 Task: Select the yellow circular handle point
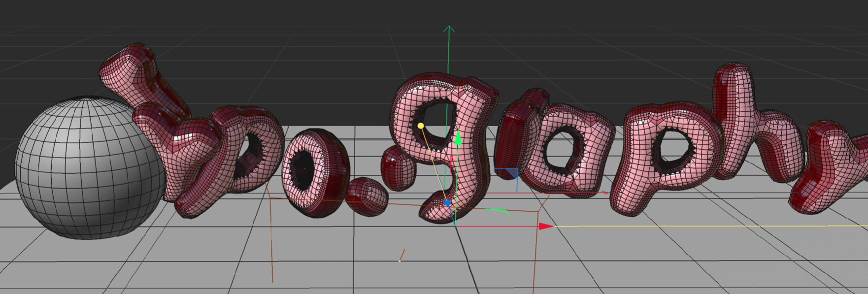(421, 126)
